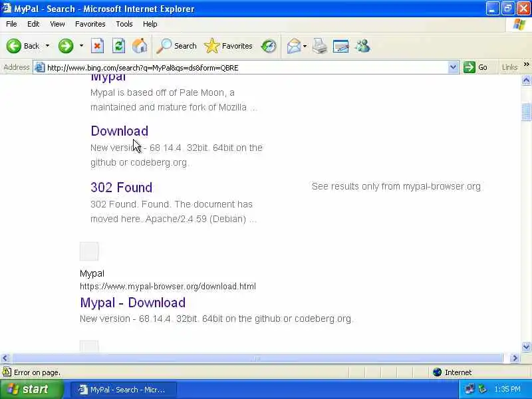Click the horizontal scrollbar thumb
Screen dimensions: 532x399
pyautogui.click(x=257, y=358)
